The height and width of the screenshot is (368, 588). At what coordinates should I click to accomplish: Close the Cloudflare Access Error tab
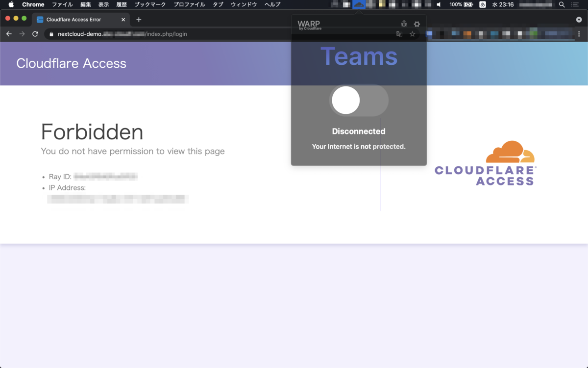click(123, 20)
